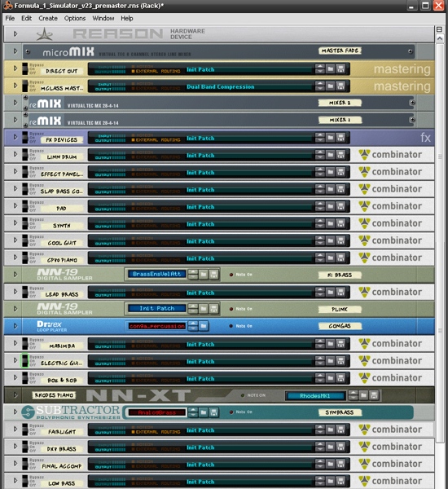448x489 pixels.
Task: Browse patches for SYNTH combinator
Action: (330, 223)
